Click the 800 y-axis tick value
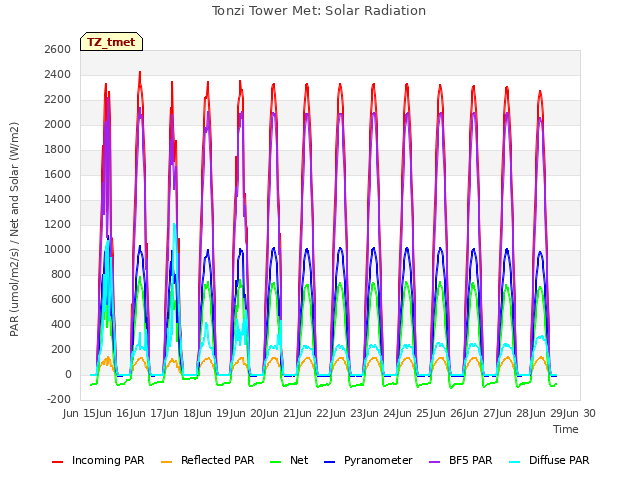Image resolution: width=640 pixels, height=480 pixels. point(61,275)
